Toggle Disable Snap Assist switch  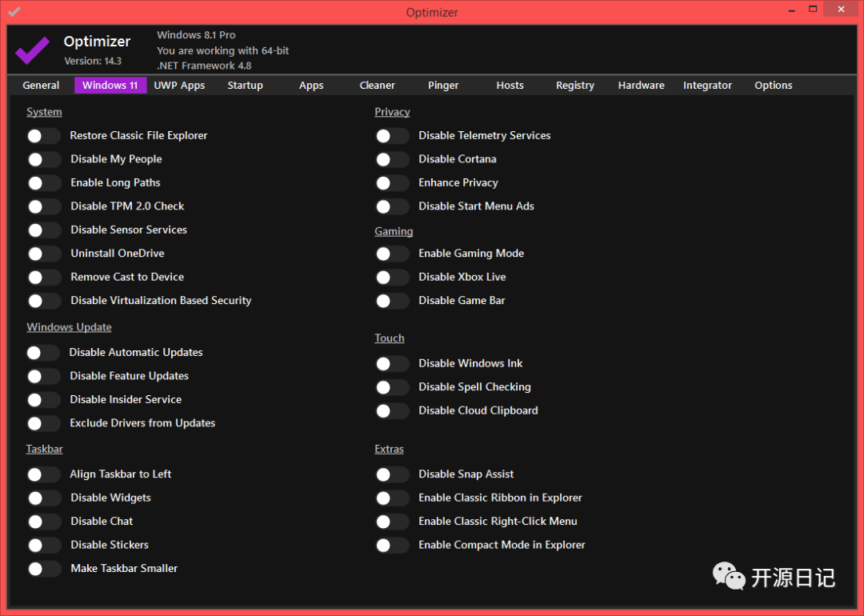point(392,474)
